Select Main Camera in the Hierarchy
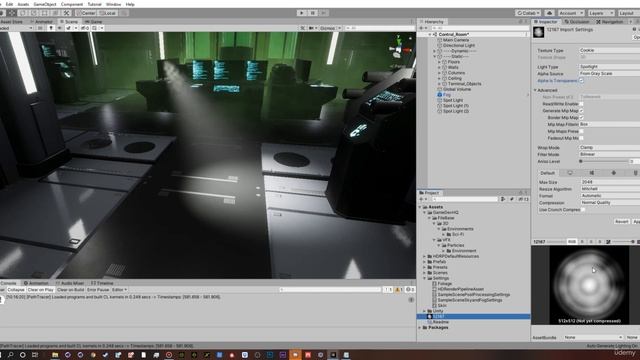 click(456, 40)
